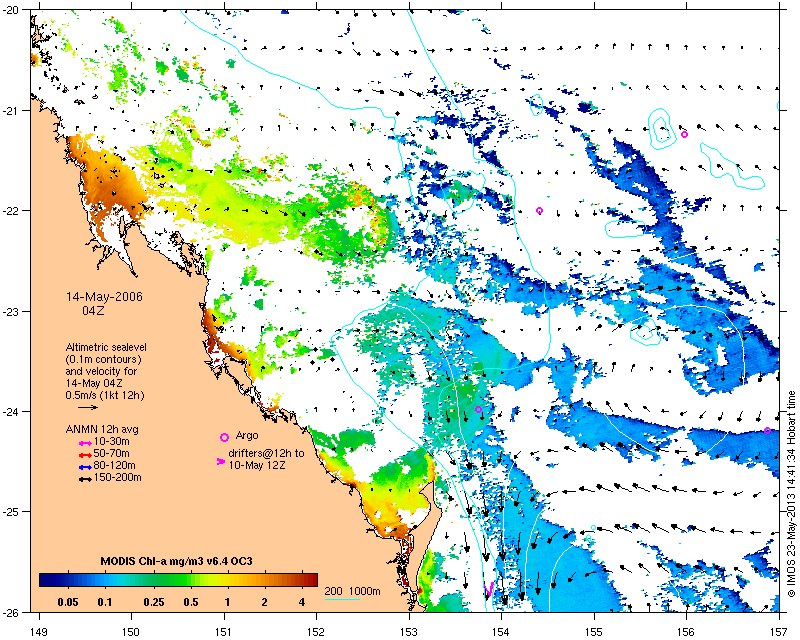
Task: Click the magenta 10-30m legend arrow
Action: pyautogui.click(x=85, y=443)
